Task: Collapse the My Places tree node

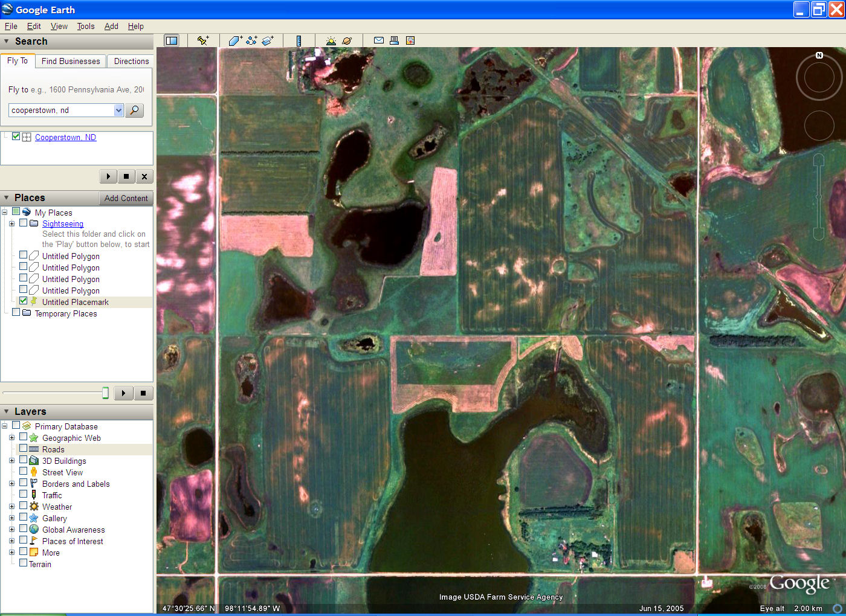Action: pyautogui.click(x=5, y=212)
